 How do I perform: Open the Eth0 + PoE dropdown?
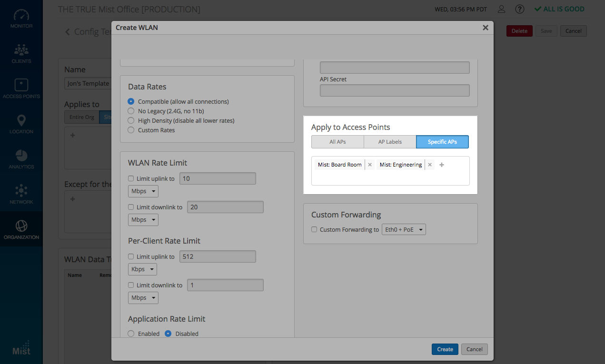tap(404, 229)
